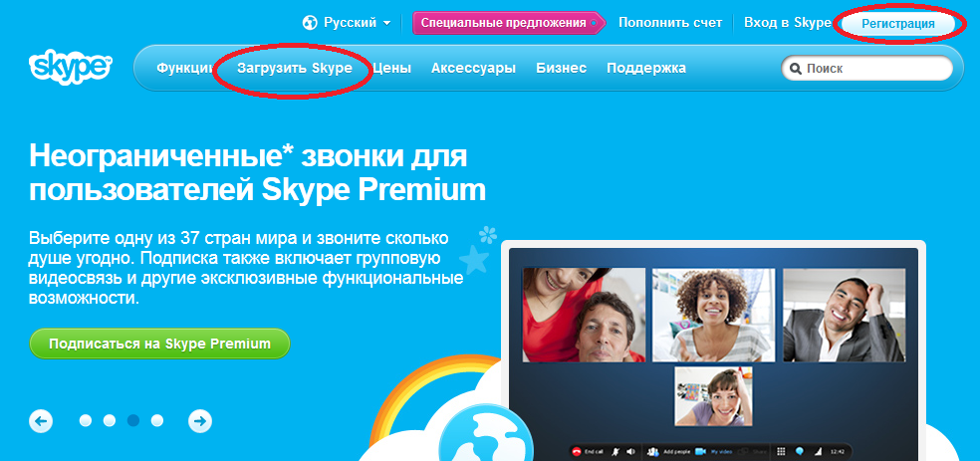Image resolution: width=980 pixels, height=461 pixels.
Task: Select the third carousel dot
Action: tap(133, 420)
